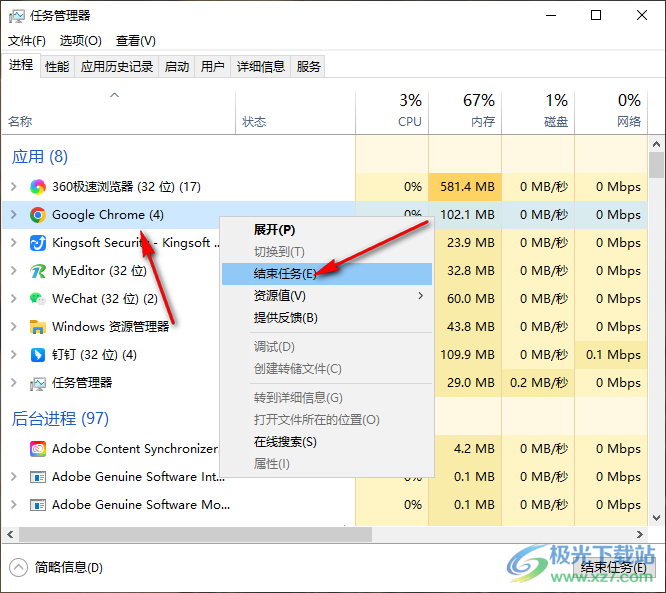
Task: Switch to the 应用历史记录 tab
Action: pyautogui.click(x=117, y=67)
